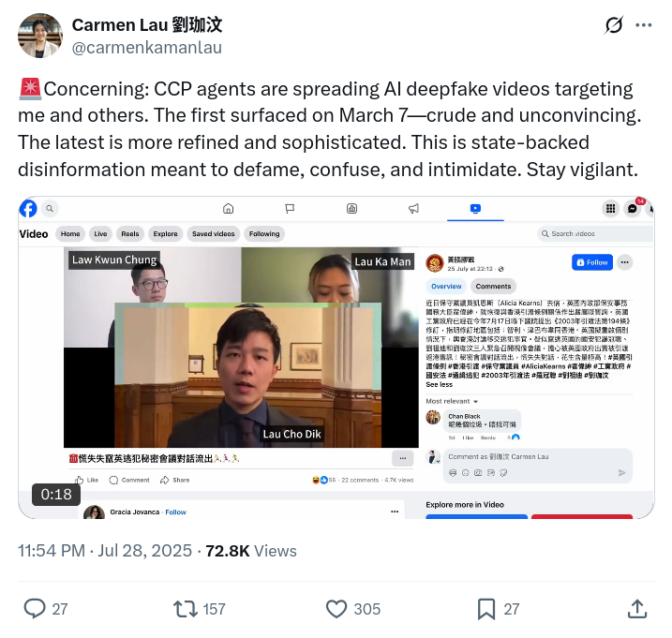Open Carmen Lau's profile avatar
The height and width of the screenshot is (638, 672).
40,36
